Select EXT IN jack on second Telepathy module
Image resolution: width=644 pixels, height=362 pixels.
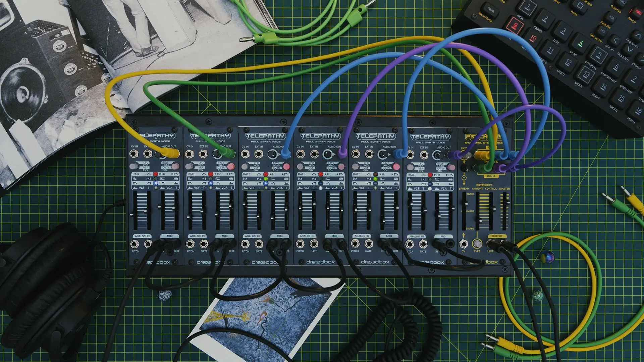pos(203,154)
